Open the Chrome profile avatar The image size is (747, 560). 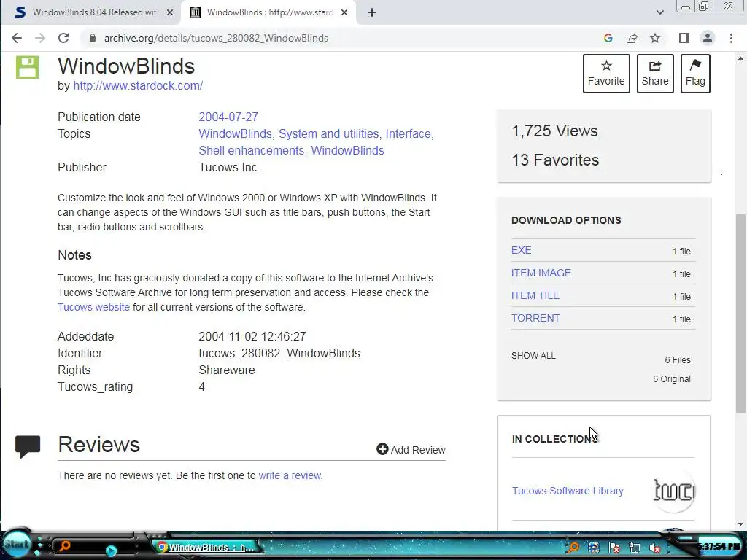tap(708, 38)
